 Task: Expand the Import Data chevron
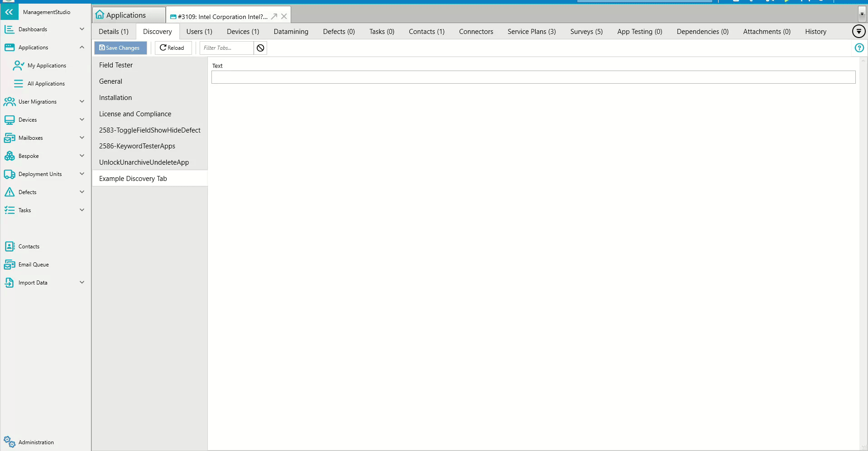tap(82, 282)
